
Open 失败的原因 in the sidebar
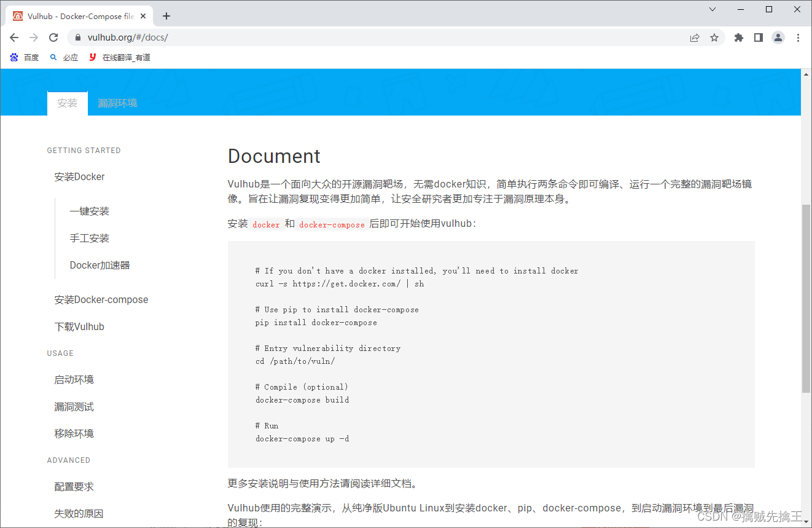(x=79, y=514)
